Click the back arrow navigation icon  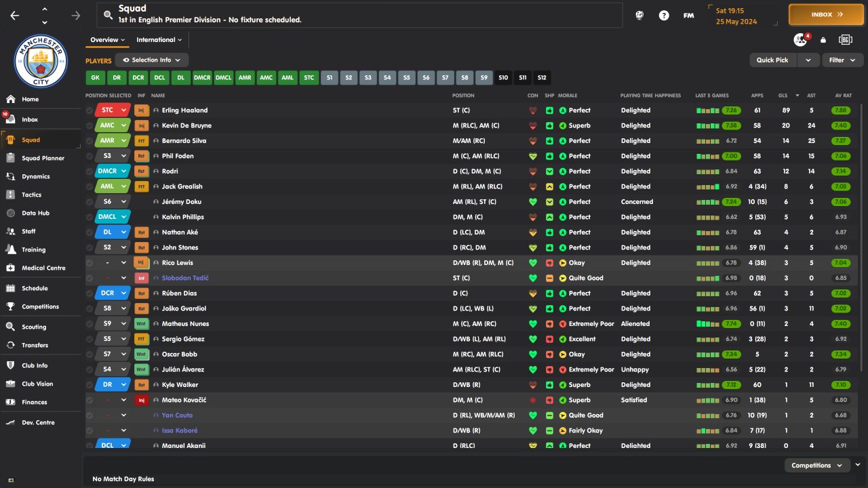click(x=15, y=15)
